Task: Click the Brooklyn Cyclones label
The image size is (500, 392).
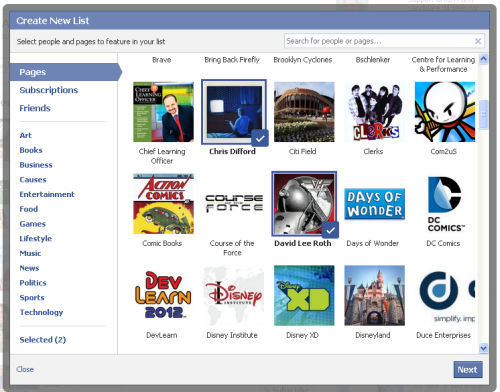Action: coord(303,60)
